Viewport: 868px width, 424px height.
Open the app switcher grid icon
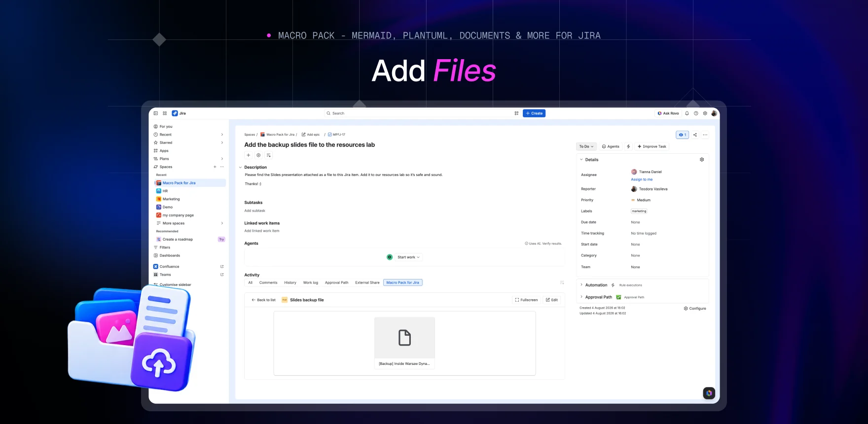tap(165, 113)
